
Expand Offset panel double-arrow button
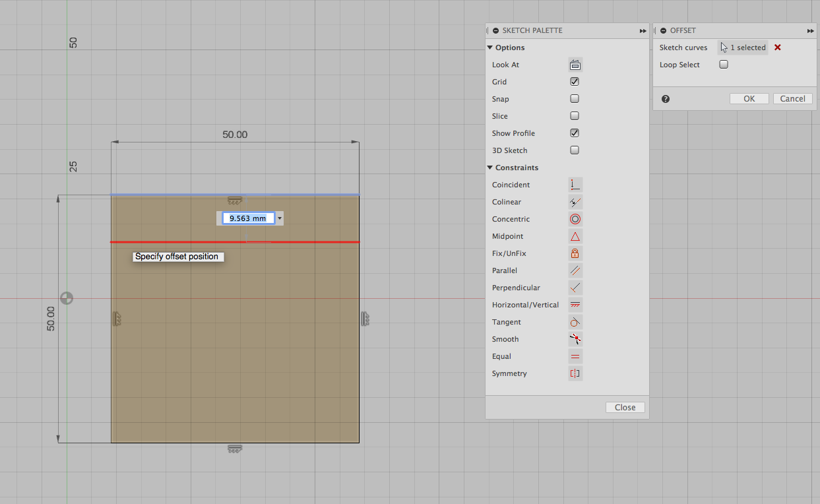pyautogui.click(x=811, y=31)
